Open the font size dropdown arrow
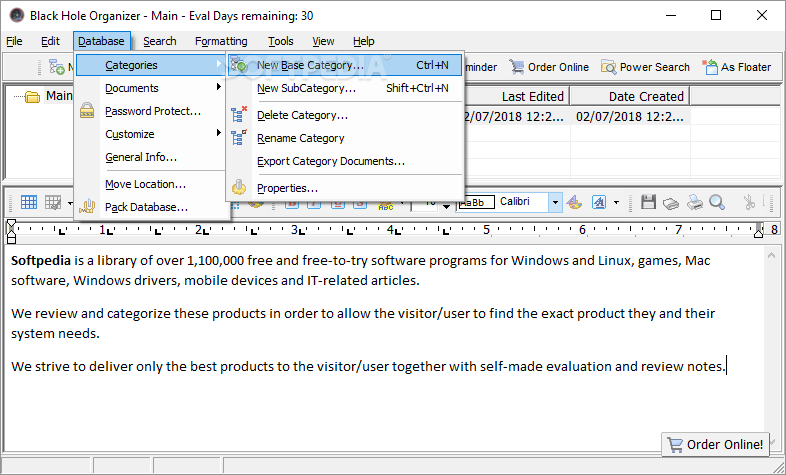Viewport: 786px width, 475px height. tap(446, 206)
